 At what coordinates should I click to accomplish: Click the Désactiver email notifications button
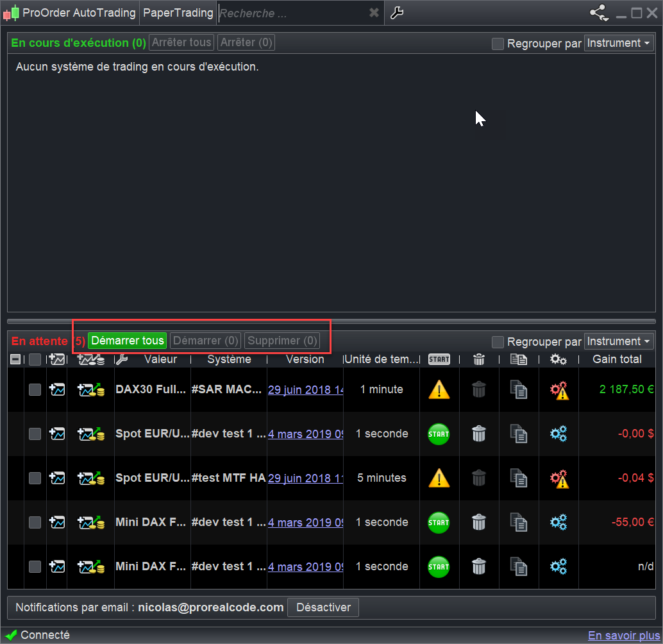[323, 607]
